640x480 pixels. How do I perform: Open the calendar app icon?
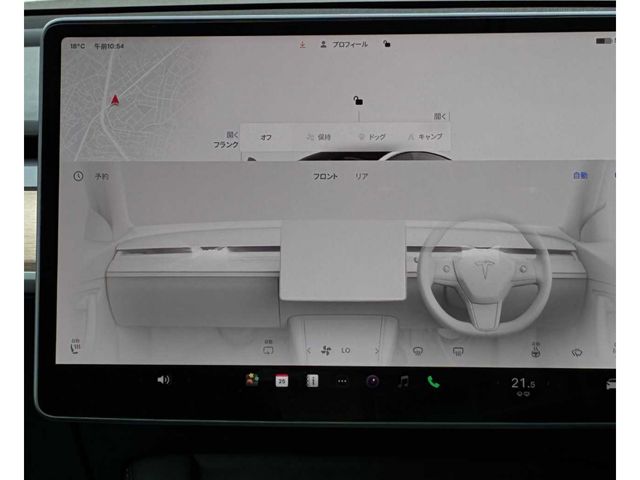(282, 381)
